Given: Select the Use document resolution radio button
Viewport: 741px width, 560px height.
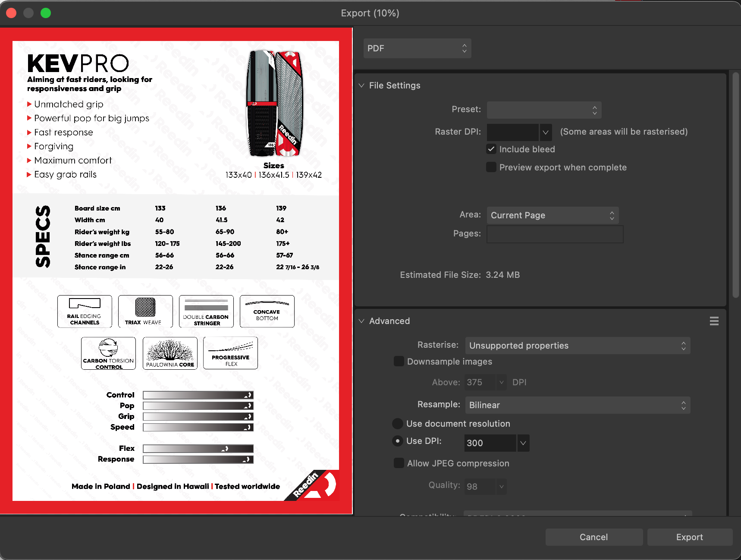Looking at the screenshot, I should (x=398, y=424).
